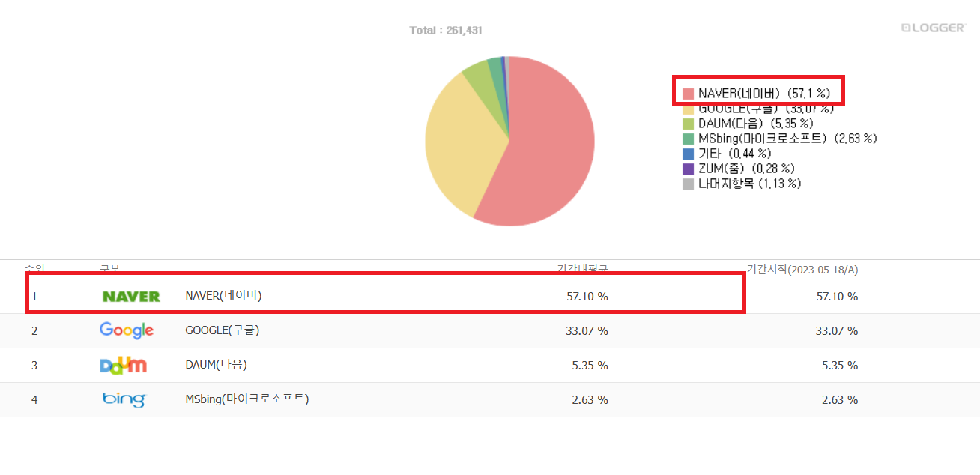This screenshot has width=980, height=475.
Task: Click rank number 2 in the table
Action: (x=34, y=331)
